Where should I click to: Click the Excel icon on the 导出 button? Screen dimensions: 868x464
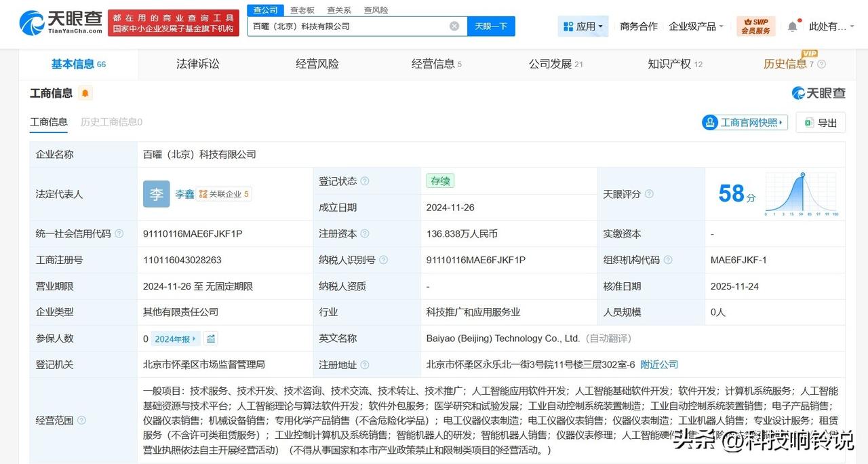point(808,122)
